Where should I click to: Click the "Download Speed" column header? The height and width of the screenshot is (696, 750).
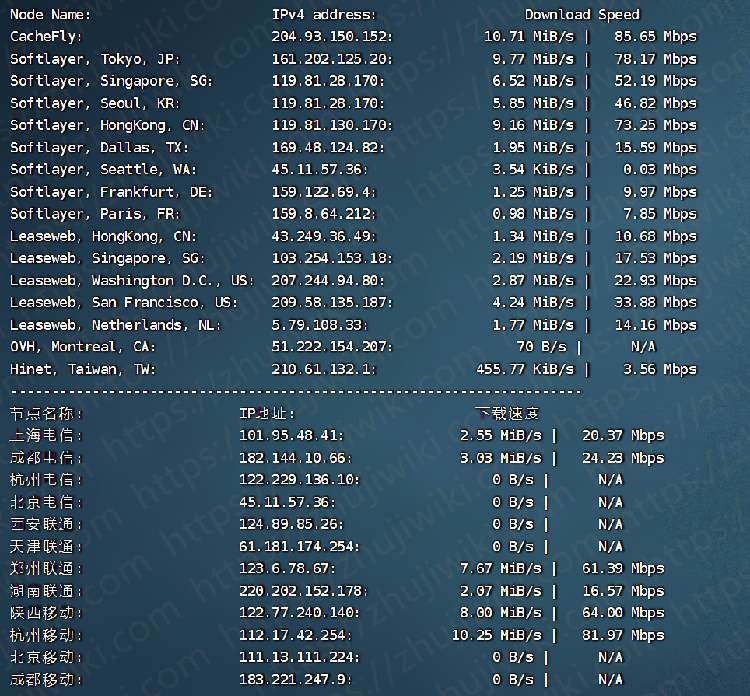(x=582, y=14)
